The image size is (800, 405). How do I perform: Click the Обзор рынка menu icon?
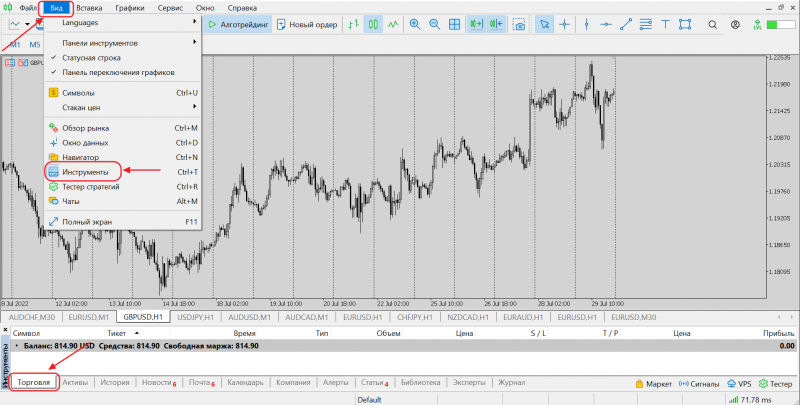pyautogui.click(x=53, y=128)
